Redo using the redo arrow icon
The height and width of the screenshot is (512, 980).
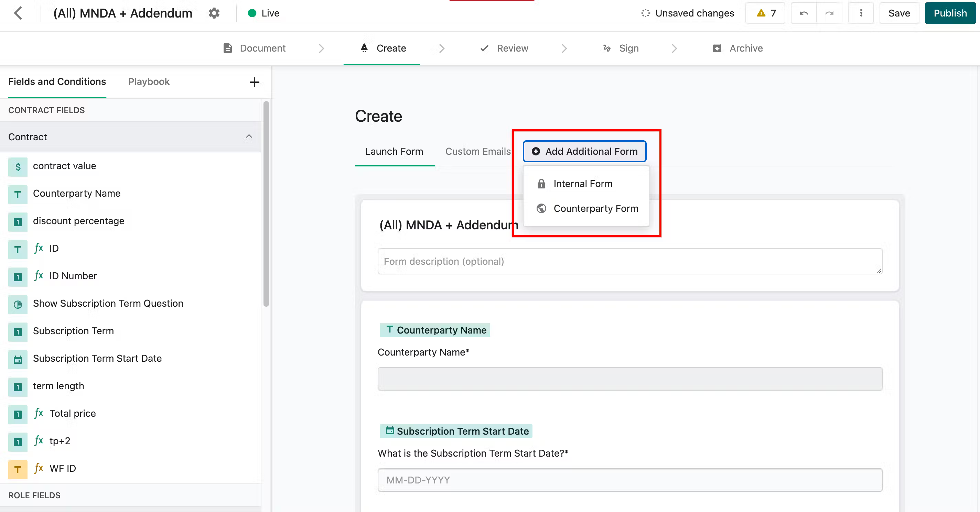tap(830, 13)
